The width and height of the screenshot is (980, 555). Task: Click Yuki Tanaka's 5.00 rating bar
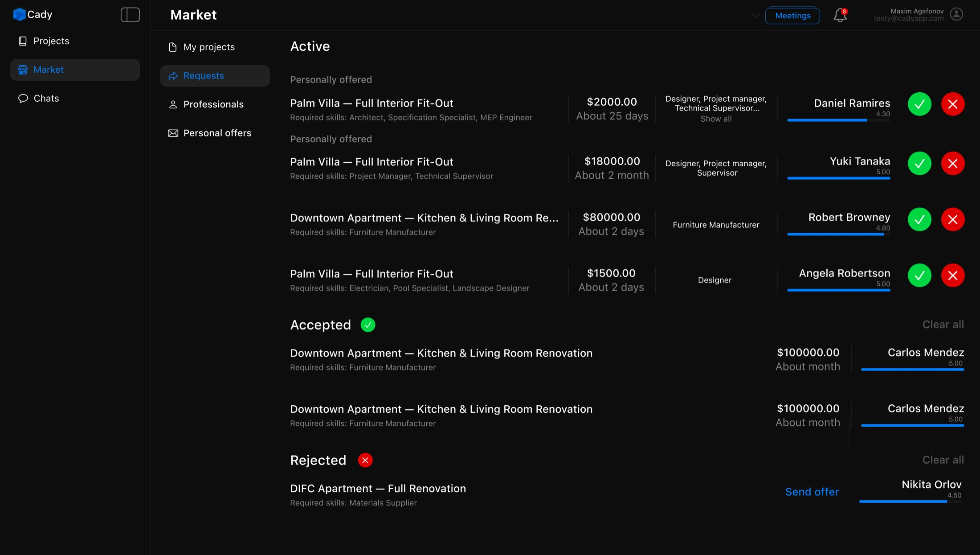(838, 178)
